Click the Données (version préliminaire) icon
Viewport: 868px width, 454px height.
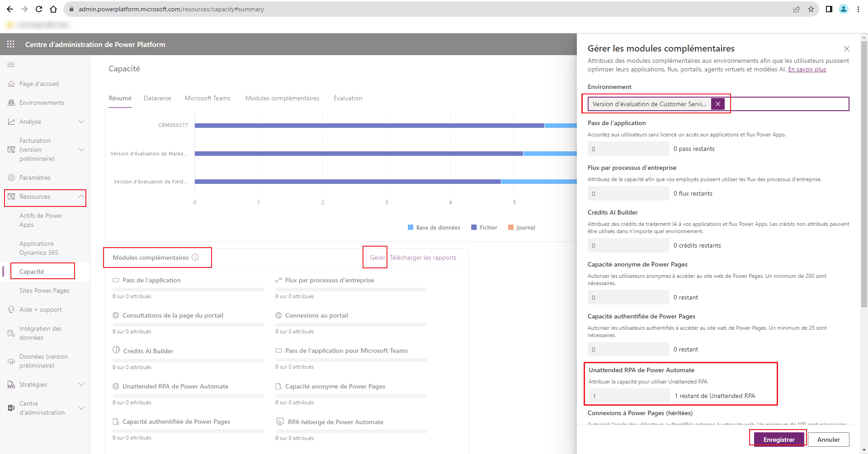(x=11, y=361)
